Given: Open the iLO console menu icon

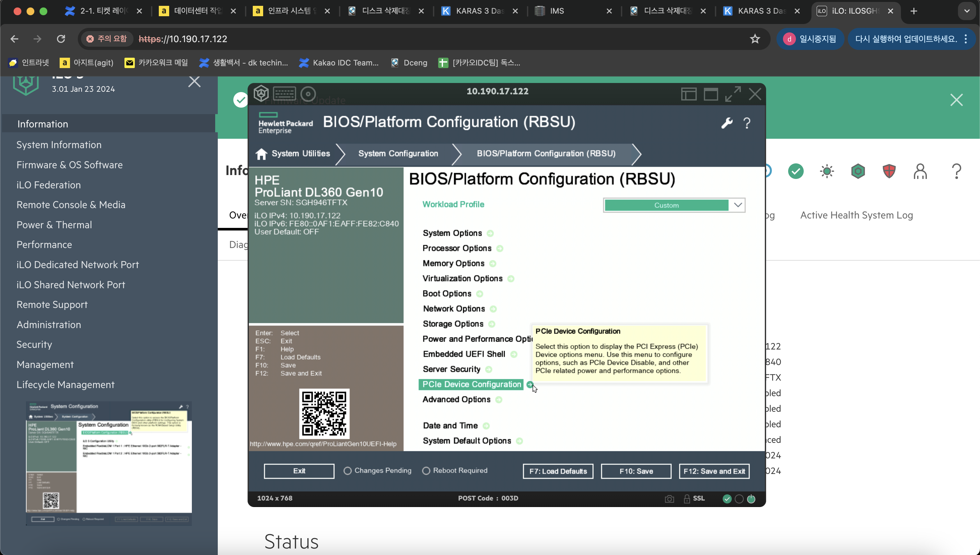Looking at the screenshot, I should tap(261, 93).
